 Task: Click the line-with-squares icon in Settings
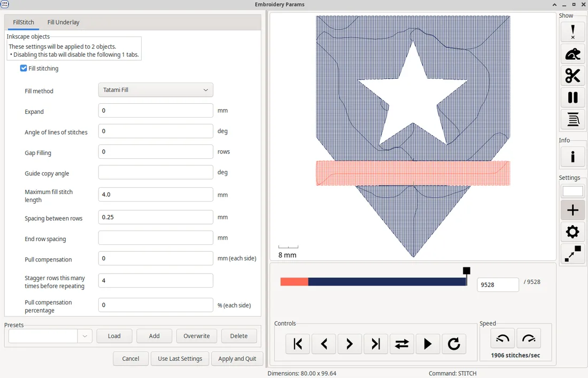[572, 253]
